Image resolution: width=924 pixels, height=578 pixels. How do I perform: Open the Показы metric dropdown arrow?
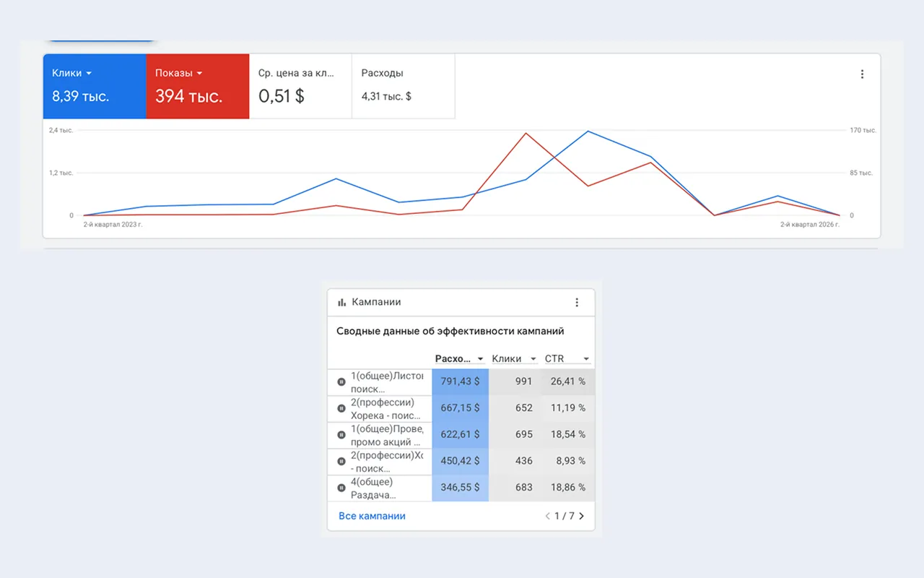point(199,74)
